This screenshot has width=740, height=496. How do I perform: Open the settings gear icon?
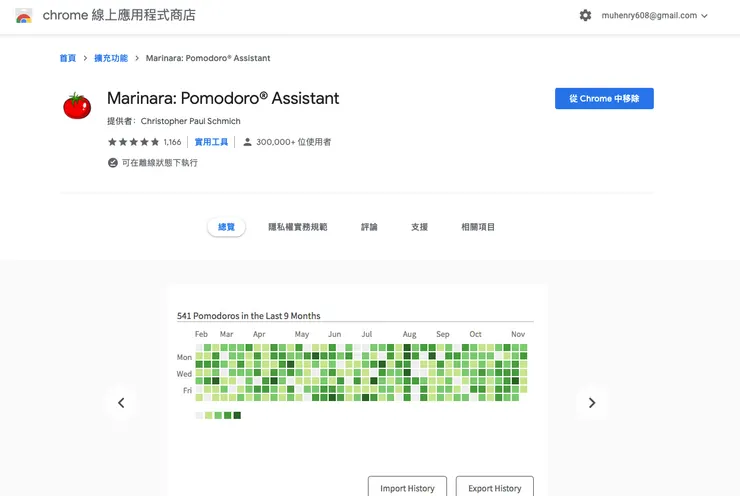(585, 16)
